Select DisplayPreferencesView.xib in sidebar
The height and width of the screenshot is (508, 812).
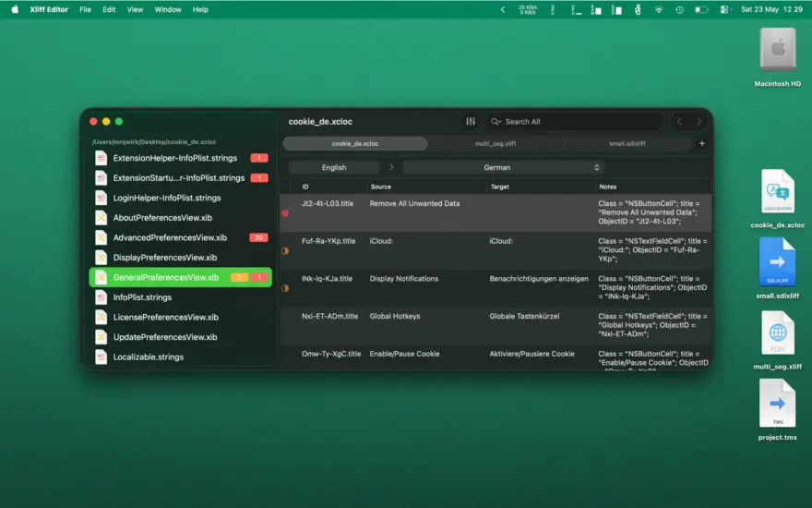coord(180,257)
